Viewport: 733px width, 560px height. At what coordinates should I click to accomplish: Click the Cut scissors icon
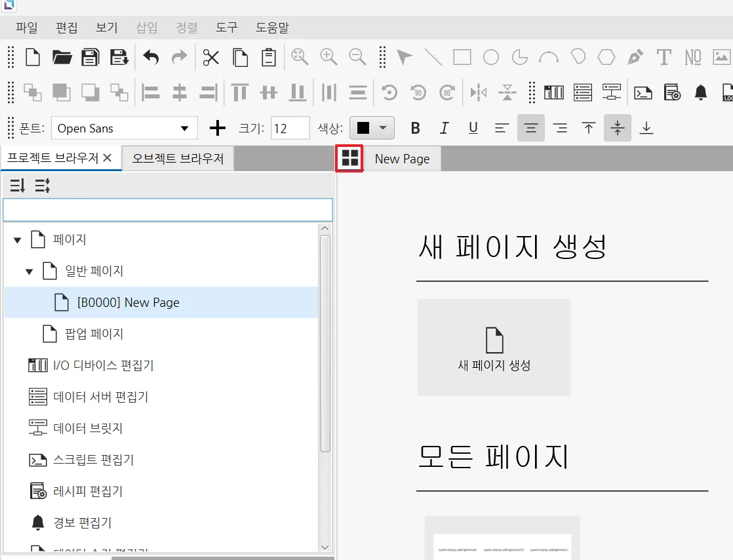[210, 58]
